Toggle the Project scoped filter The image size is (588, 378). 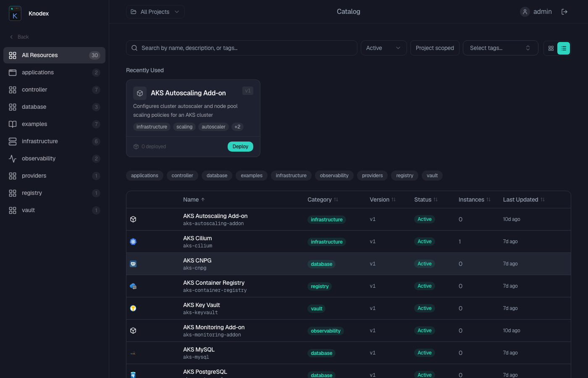[435, 48]
